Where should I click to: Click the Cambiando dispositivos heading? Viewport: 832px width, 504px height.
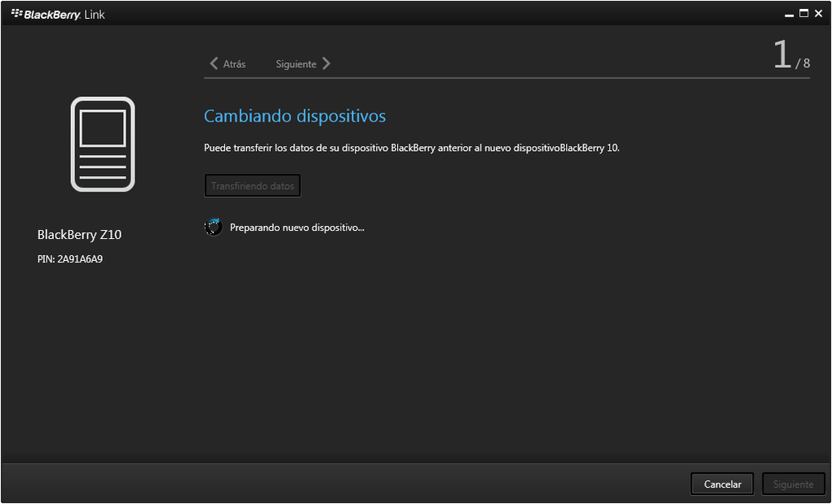[x=294, y=116]
